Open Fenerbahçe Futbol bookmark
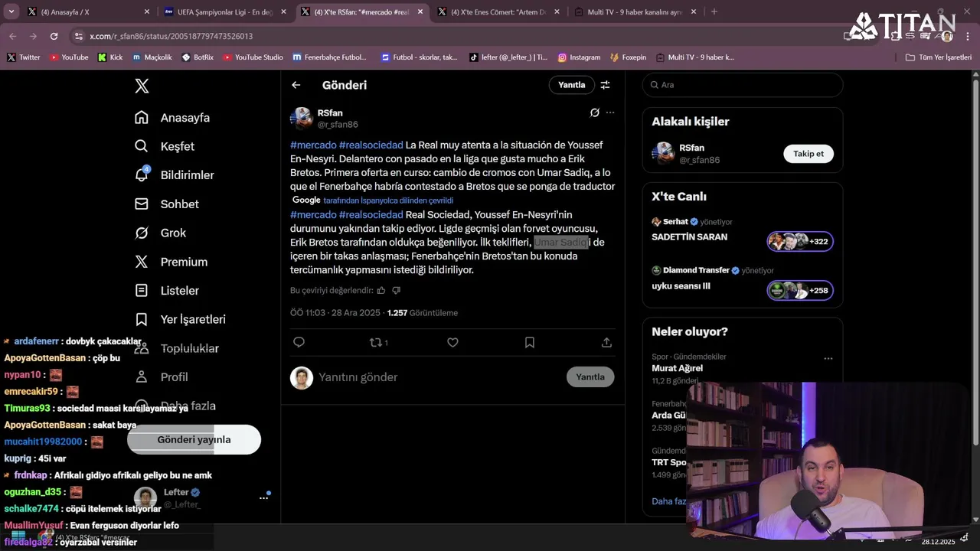This screenshot has height=551, width=980. (330, 57)
